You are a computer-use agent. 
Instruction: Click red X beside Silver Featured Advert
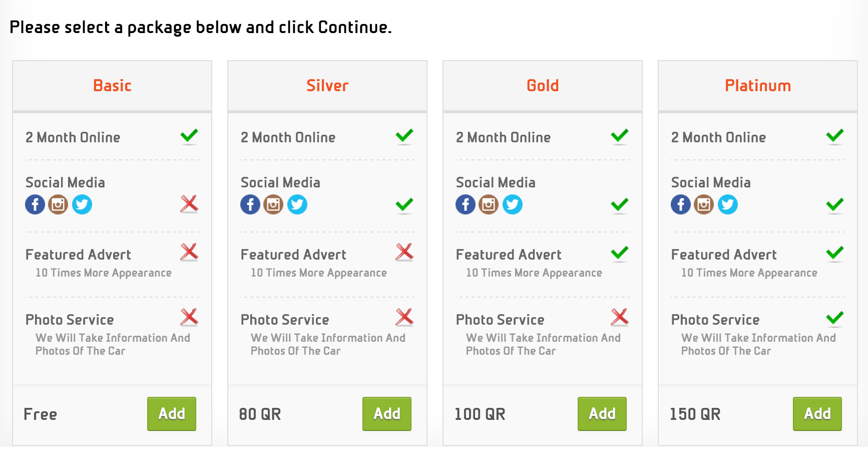[404, 252]
